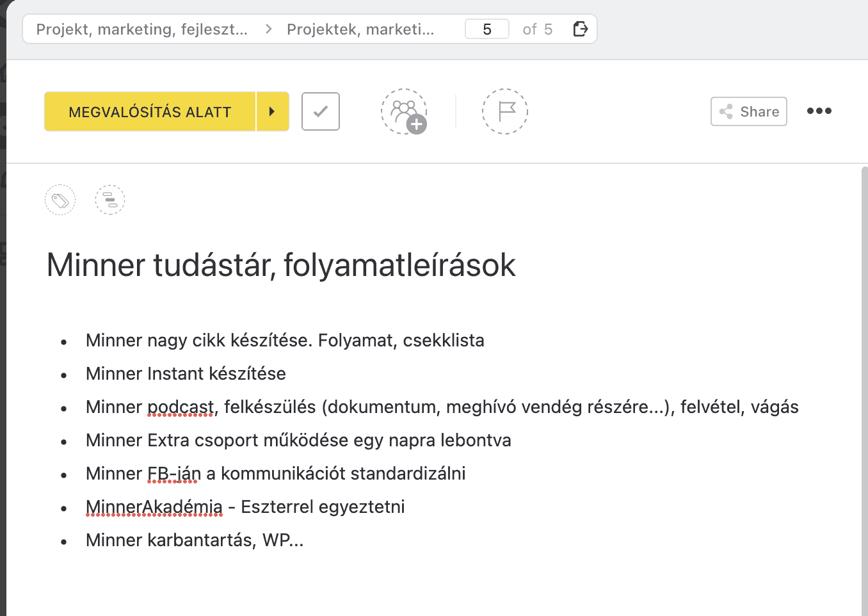Image resolution: width=868 pixels, height=616 pixels.
Task: Open the add assignee people icon
Action: [404, 111]
